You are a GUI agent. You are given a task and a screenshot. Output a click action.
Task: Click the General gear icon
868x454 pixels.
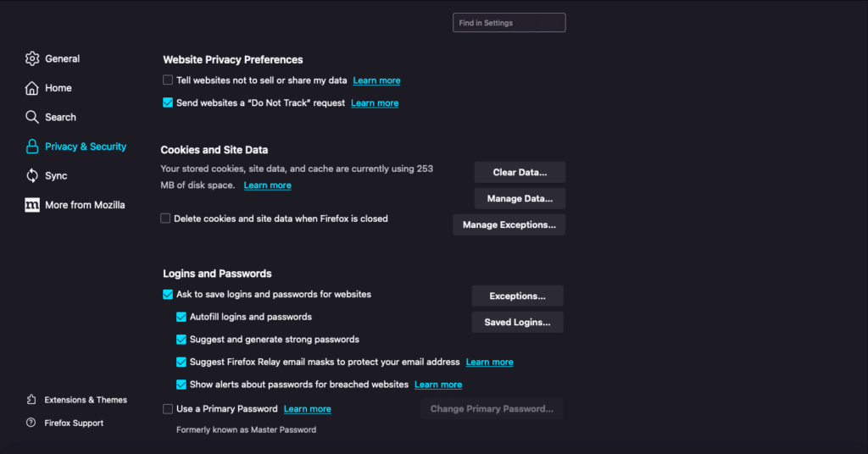[x=32, y=58]
